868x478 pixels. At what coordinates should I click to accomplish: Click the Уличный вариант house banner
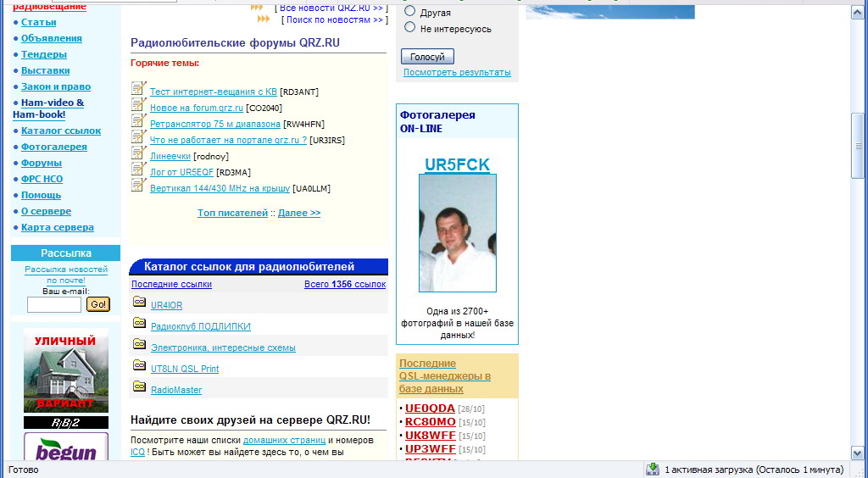(66, 370)
